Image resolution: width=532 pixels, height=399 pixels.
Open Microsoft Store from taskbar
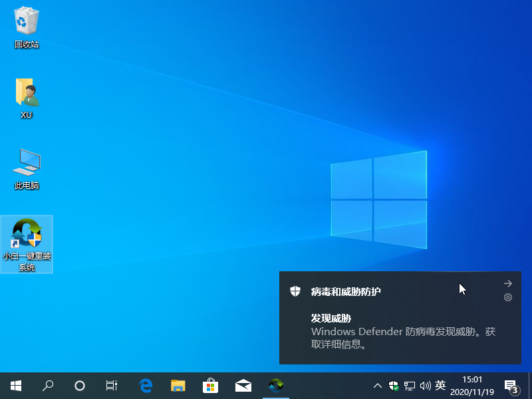pos(210,386)
